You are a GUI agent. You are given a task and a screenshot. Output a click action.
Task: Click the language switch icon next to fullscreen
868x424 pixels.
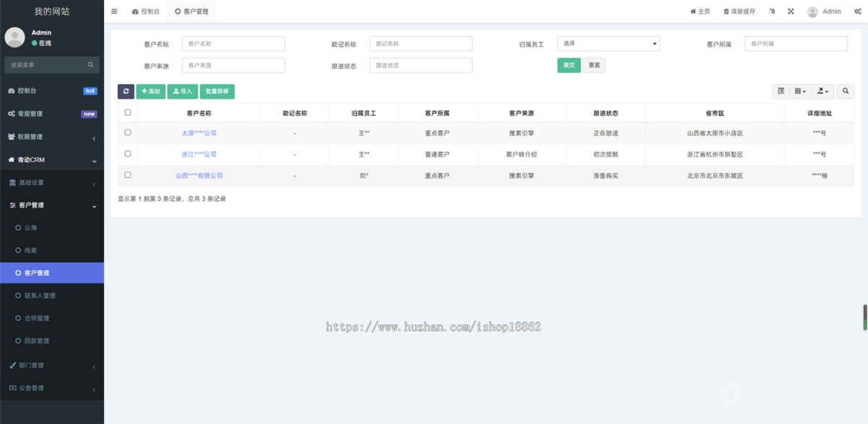click(772, 11)
